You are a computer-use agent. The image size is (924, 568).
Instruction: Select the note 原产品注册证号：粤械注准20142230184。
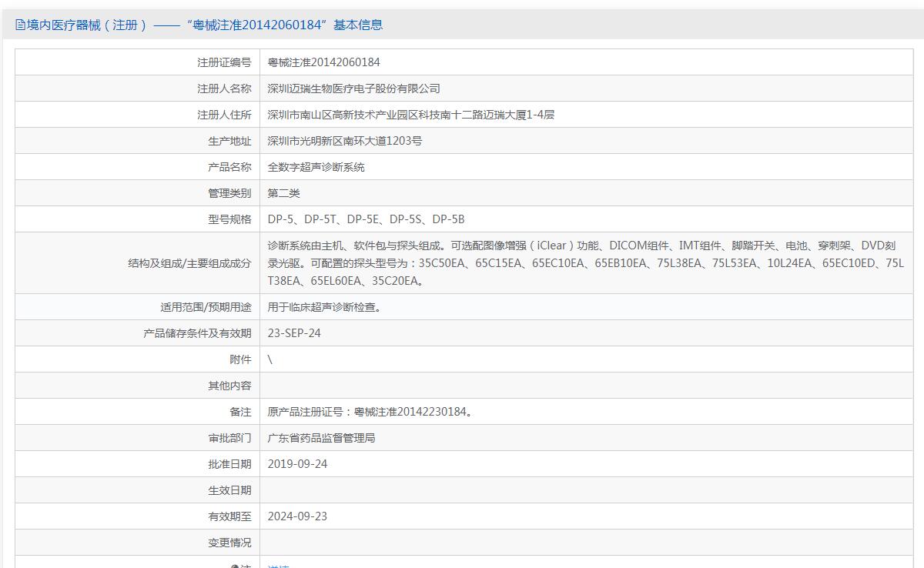pyautogui.click(x=370, y=412)
